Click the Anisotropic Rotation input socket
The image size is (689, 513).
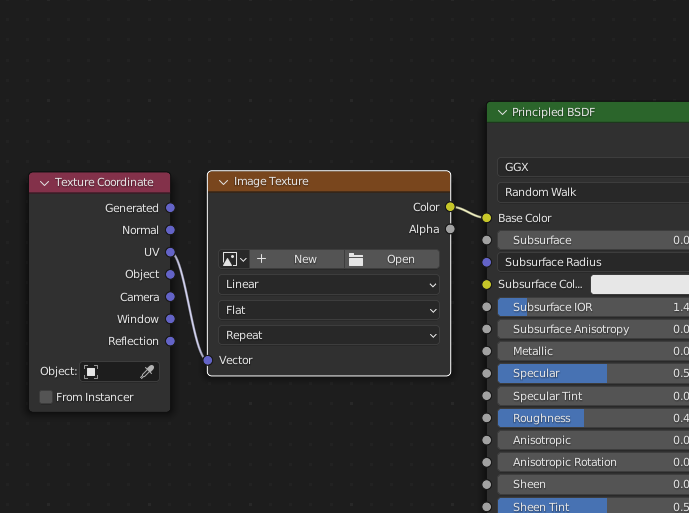click(486, 462)
